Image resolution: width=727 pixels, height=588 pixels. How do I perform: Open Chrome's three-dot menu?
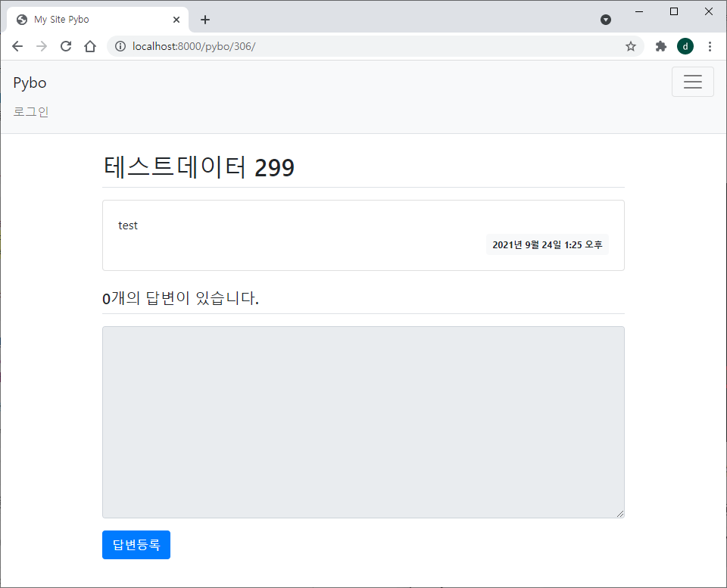[x=710, y=46]
